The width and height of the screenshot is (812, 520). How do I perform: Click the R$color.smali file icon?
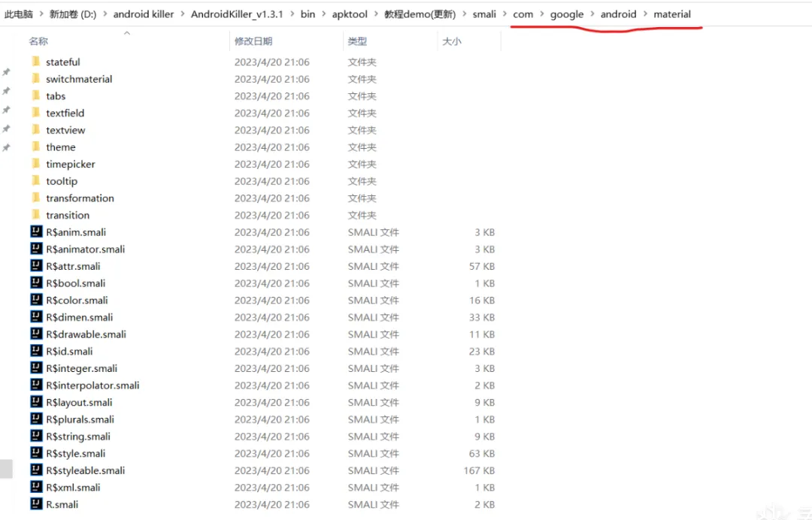tap(36, 300)
